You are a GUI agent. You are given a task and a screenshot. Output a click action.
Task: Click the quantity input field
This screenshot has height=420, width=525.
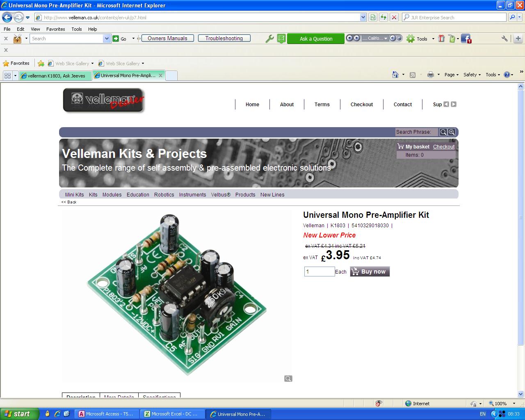(320, 272)
